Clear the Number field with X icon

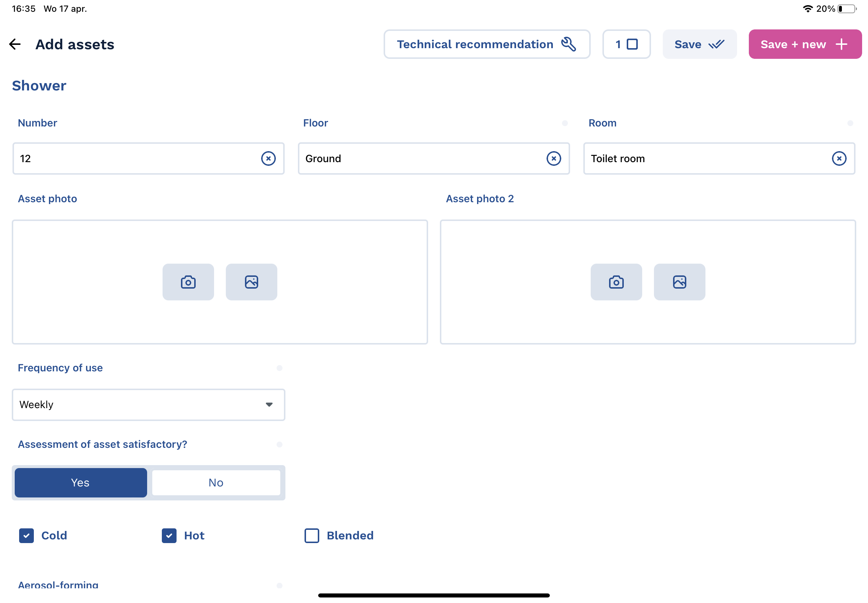(268, 158)
